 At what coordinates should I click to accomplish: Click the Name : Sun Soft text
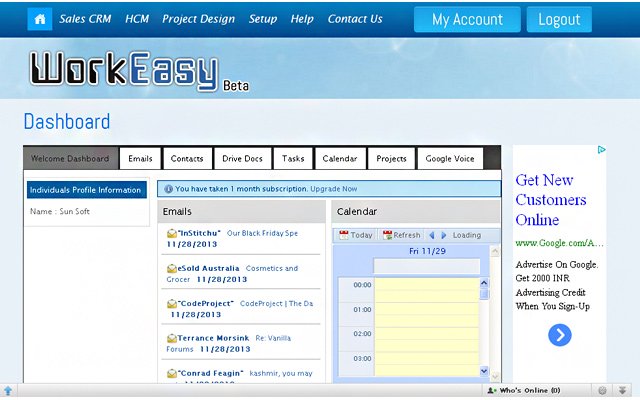[60, 211]
